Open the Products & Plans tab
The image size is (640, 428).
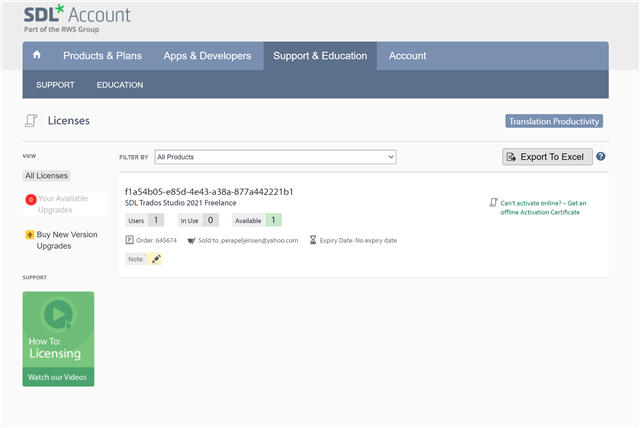[102, 56]
